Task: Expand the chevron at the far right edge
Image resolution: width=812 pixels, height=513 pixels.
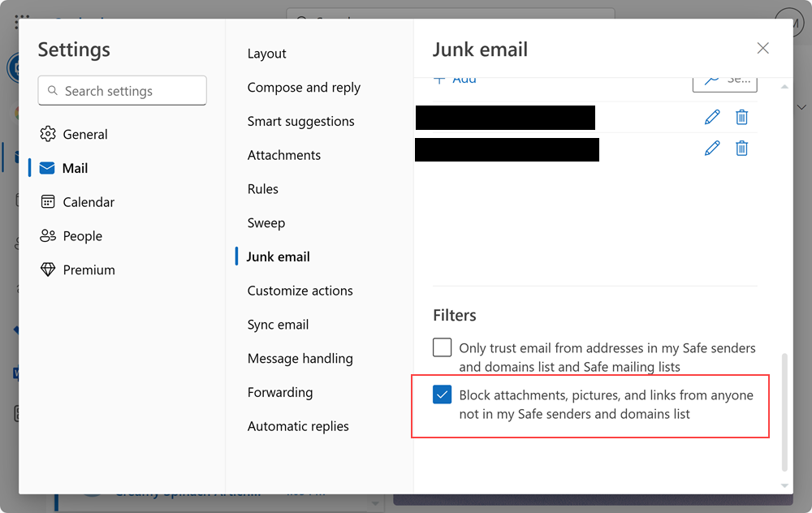Action: click(x=801, y=106)
